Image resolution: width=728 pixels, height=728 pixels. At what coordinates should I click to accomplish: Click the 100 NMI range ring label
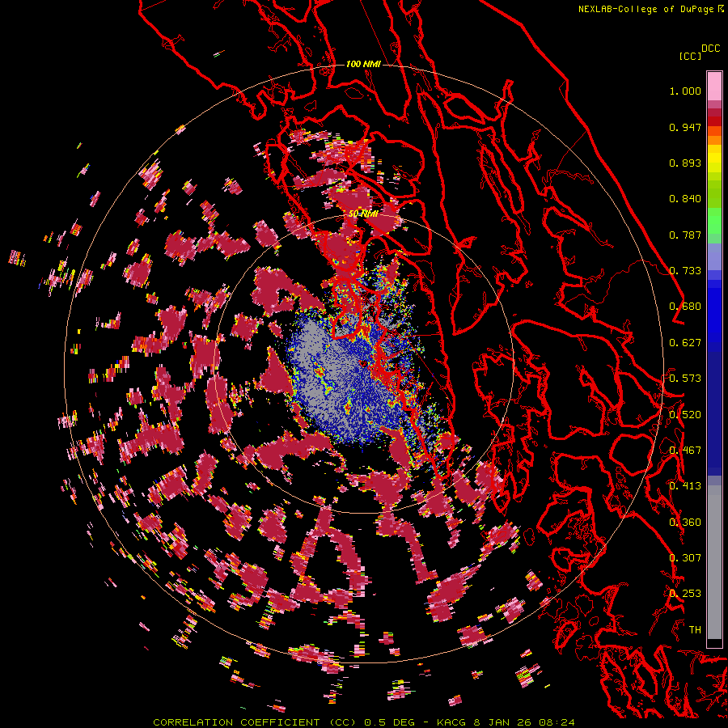pyautogui.click(x=363, y=64)
